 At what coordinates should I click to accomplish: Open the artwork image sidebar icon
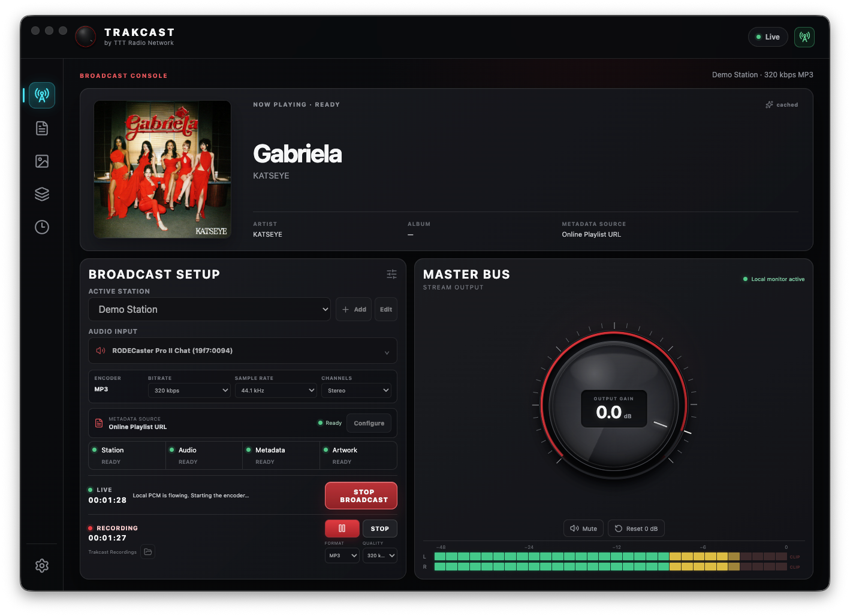tap(42, 161)
